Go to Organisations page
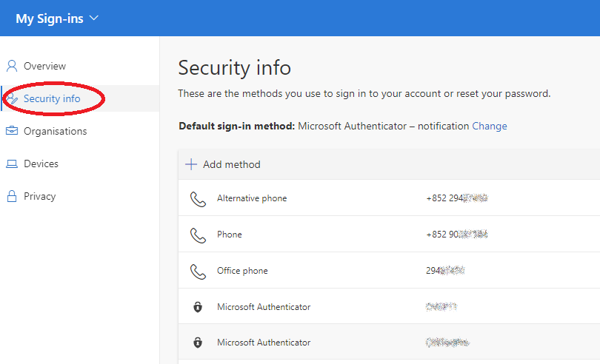Image resolution: width=600 pixels, height=364 pixels. point(55,131)
